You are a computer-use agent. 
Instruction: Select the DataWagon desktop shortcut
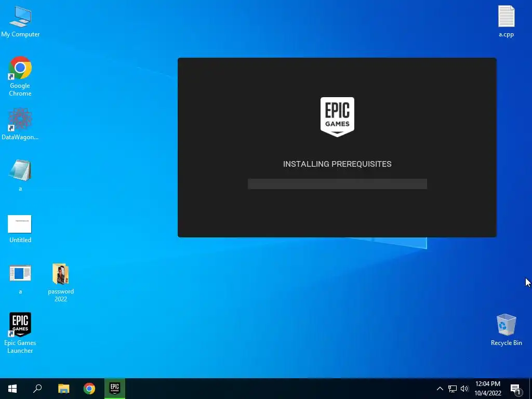pyautogui.click(x=20, y=124)
